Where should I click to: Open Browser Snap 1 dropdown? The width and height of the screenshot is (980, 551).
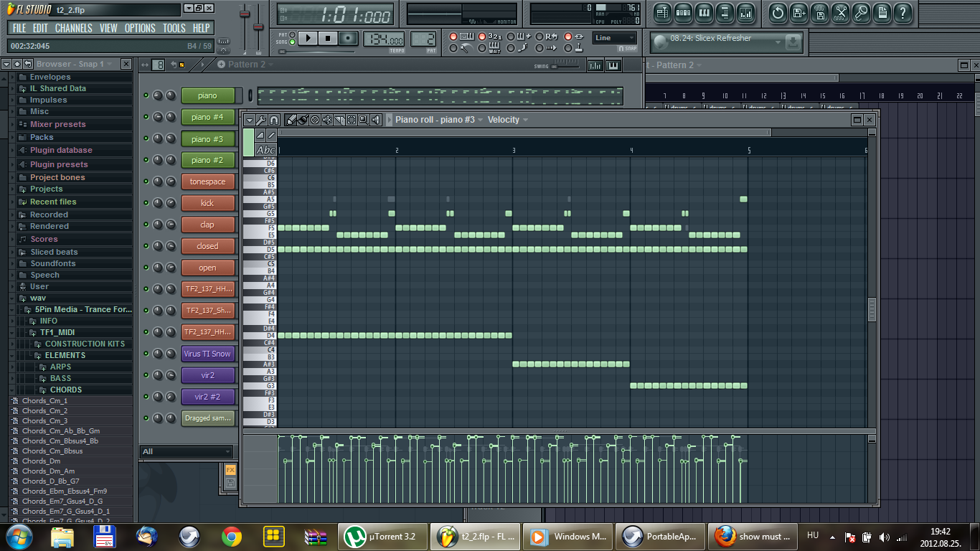click(x=75, y=64)
